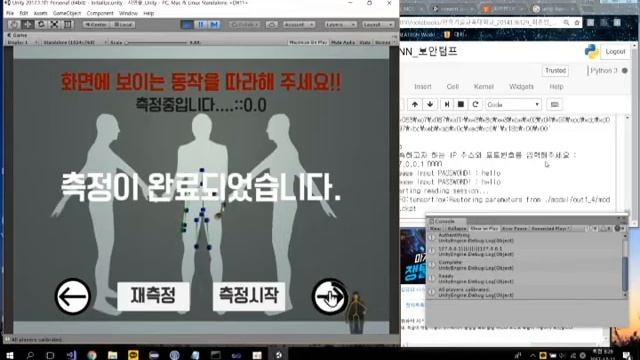Bookmark this page with star icon
This screenshot has width=640, height=360.
[577, 22]
